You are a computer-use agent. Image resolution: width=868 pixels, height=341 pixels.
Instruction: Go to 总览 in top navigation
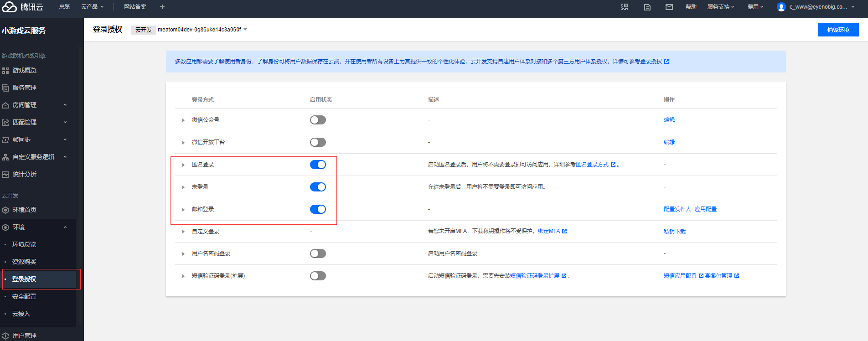pyautogui.click(x=65, y=7)
